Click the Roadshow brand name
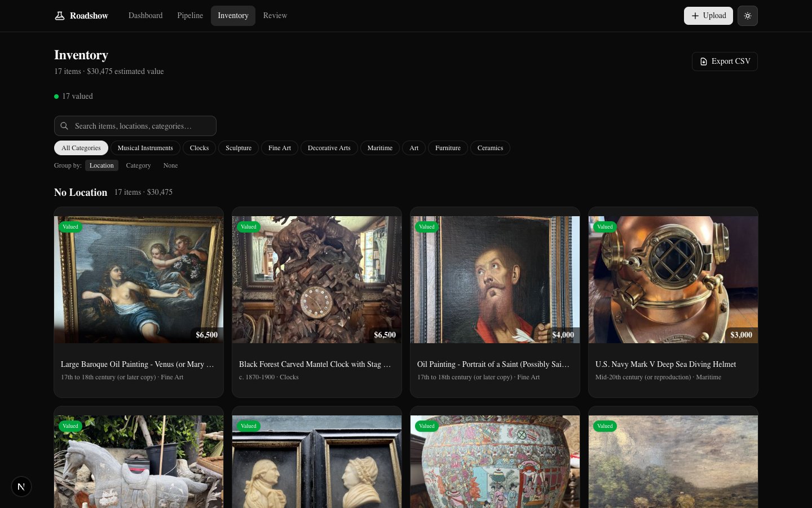Viewport: 812px width, 508px height. 89,16
